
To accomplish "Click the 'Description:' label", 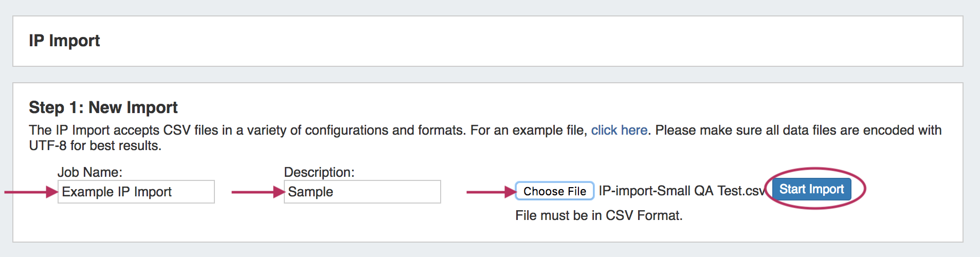I will pyautogui.click(x=319, y=172).
